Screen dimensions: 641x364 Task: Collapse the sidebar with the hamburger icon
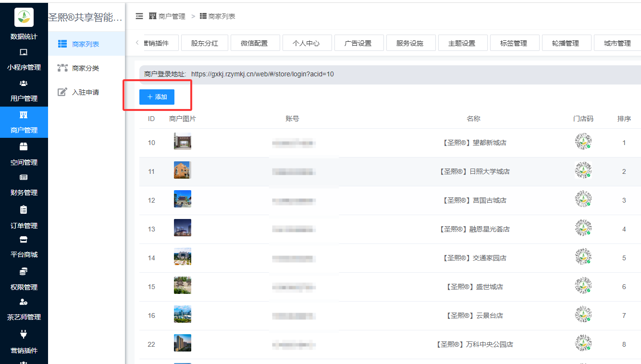click(x=139, y=16)
